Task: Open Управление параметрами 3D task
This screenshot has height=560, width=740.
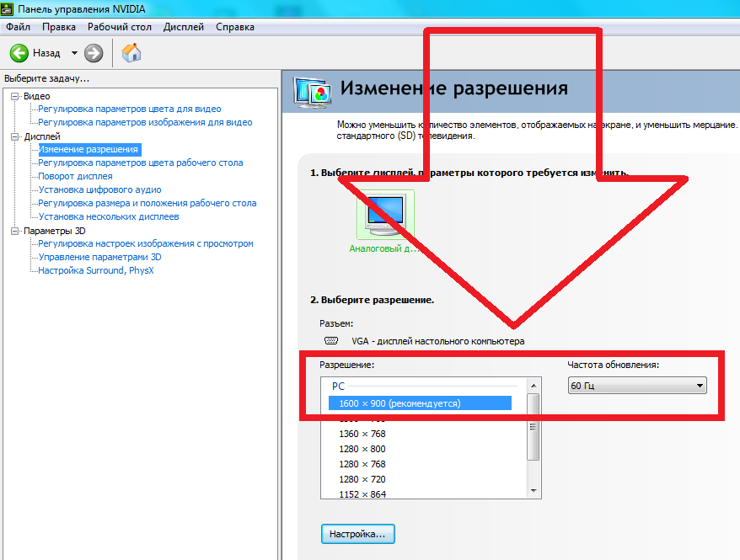Action: click(99, 258)
